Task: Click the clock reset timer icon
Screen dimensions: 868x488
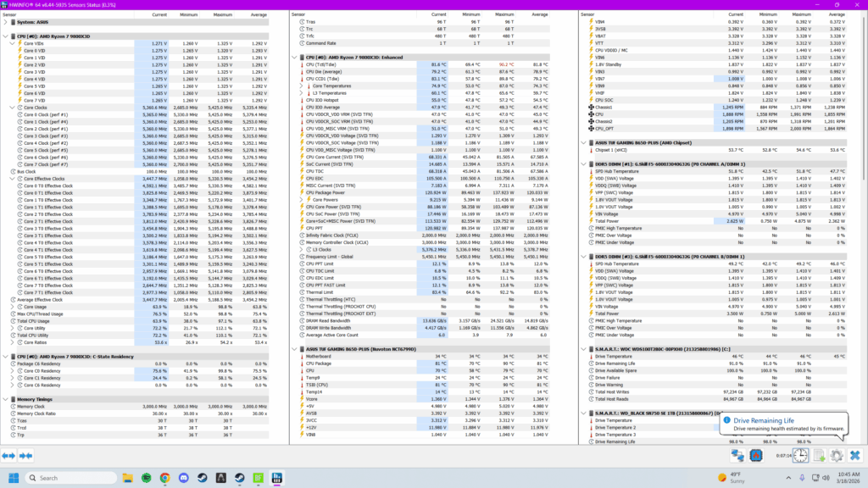Action: click(800, 455)
